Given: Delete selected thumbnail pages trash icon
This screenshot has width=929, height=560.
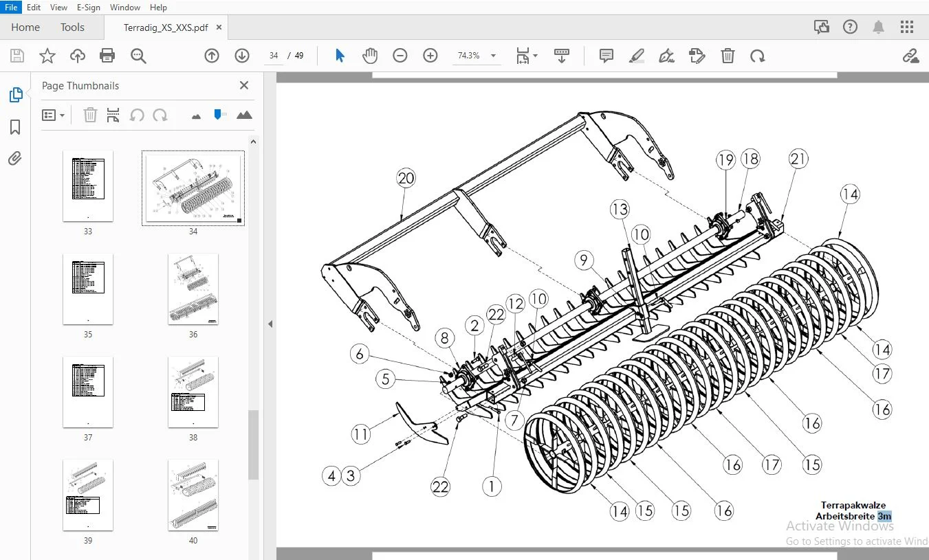Looking at the screenshot, I should [x=90, y=115].
